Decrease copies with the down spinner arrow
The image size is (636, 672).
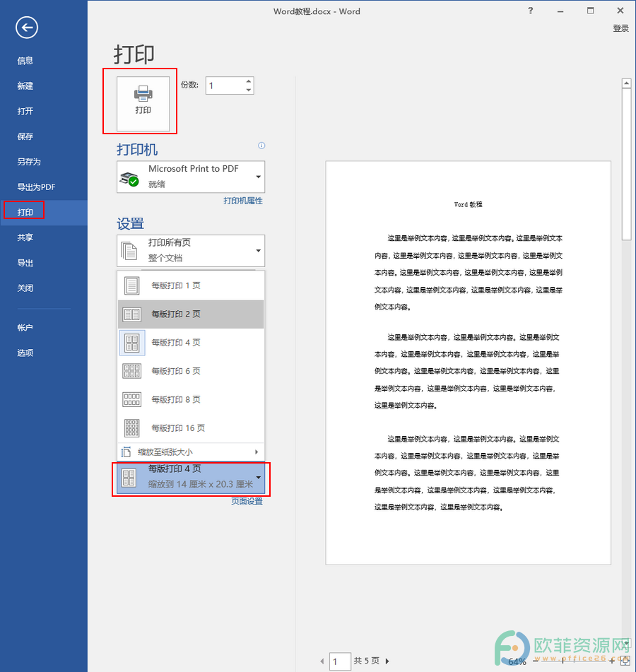tap(249, 90)
